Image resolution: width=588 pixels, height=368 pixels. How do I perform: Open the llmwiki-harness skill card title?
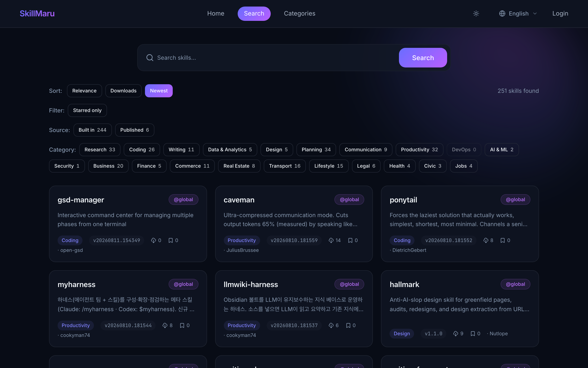(251, 285)
